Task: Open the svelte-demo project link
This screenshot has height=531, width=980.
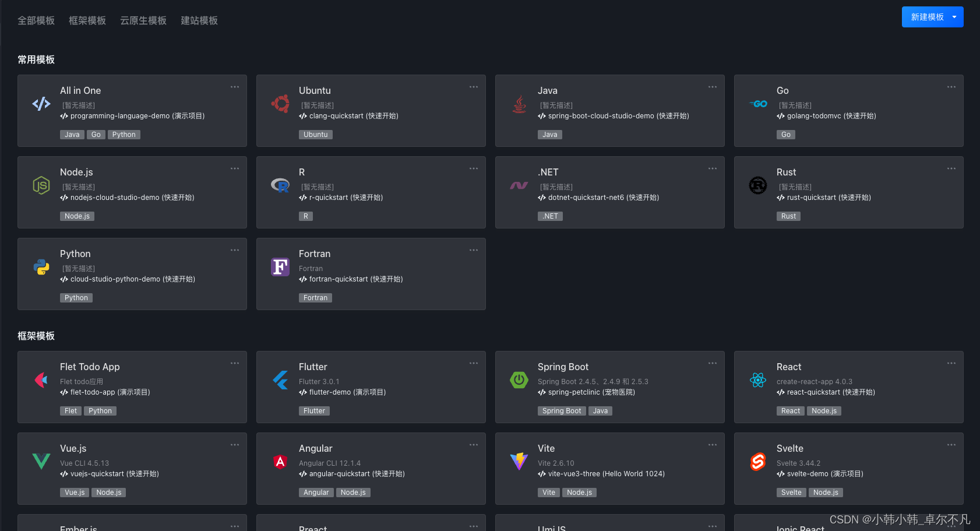Action: 820,474
